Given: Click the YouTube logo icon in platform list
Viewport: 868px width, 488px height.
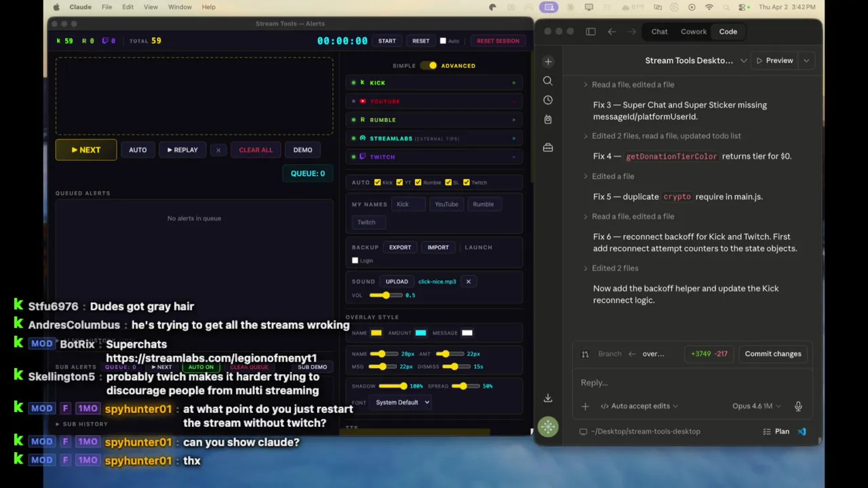Looking at the screenshot, I should click(362, 101).
